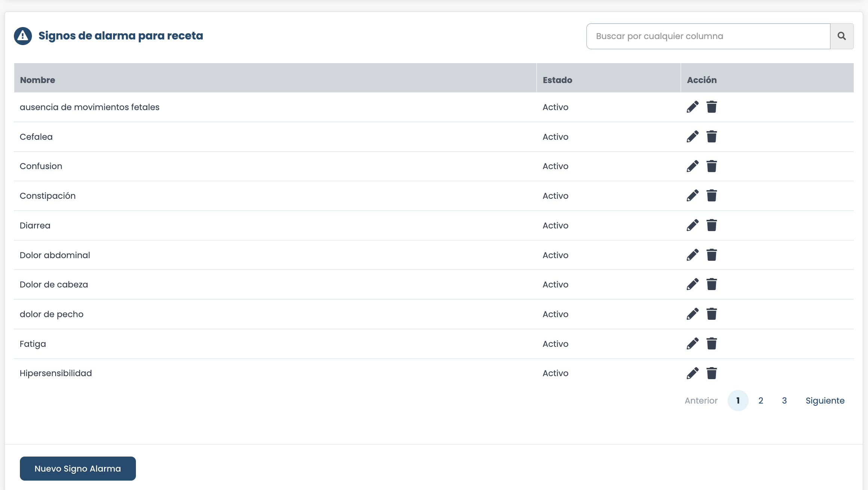Edit the dolor de pecho entry
The height and width of the screenshot is (490, 868).
693,314
